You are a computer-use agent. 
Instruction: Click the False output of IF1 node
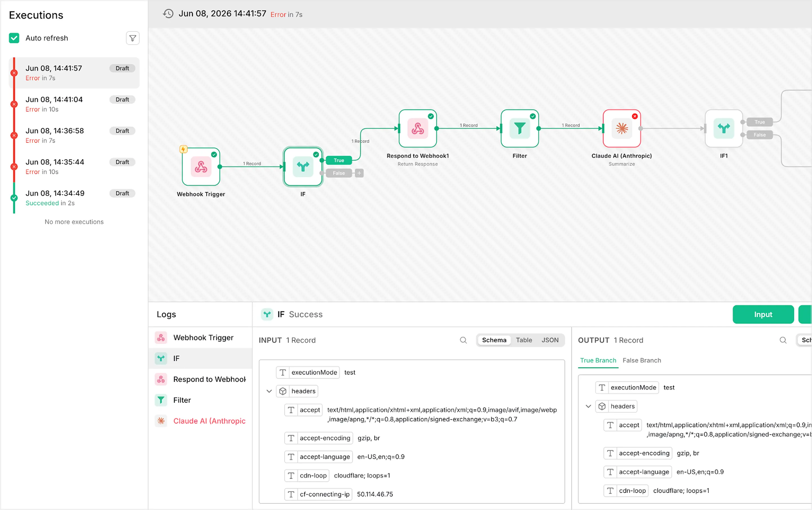759,135
